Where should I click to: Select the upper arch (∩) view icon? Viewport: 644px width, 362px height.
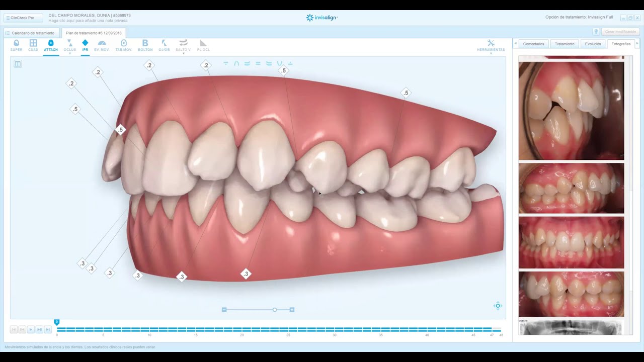(x=236, y=63)
